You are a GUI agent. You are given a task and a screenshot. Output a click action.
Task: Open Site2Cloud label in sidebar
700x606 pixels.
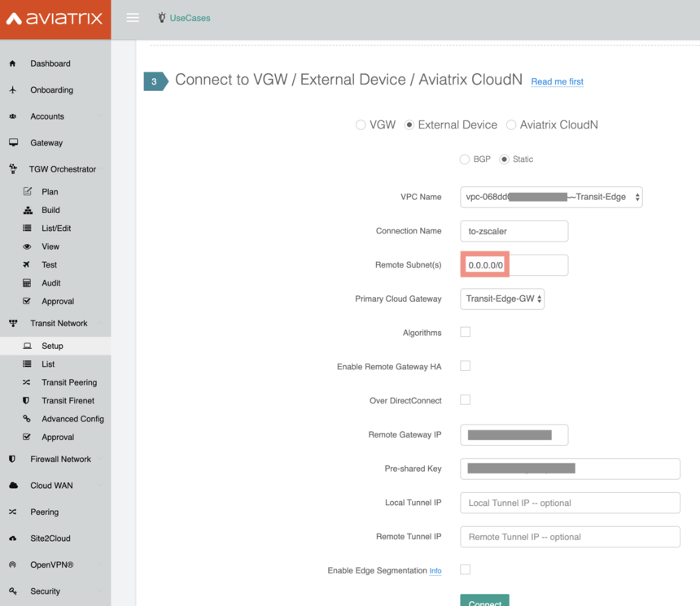[50, 538]
